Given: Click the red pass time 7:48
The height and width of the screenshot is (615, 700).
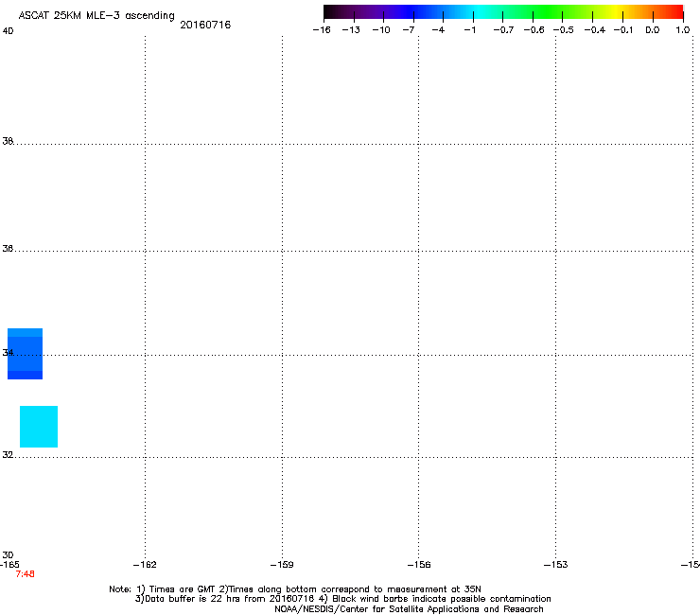Looking at the screenshot, I should point(25,574).
